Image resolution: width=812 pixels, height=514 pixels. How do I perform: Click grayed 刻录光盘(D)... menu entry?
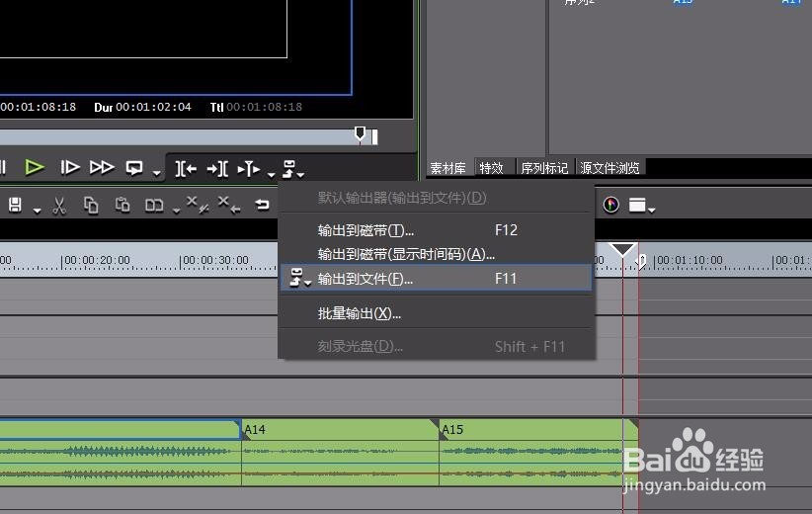tap(436, 346)
